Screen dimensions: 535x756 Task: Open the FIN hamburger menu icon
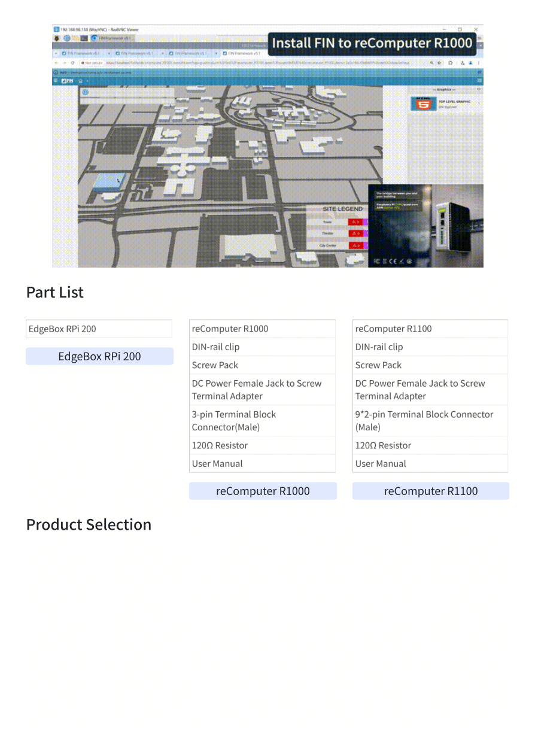point(56,80)
